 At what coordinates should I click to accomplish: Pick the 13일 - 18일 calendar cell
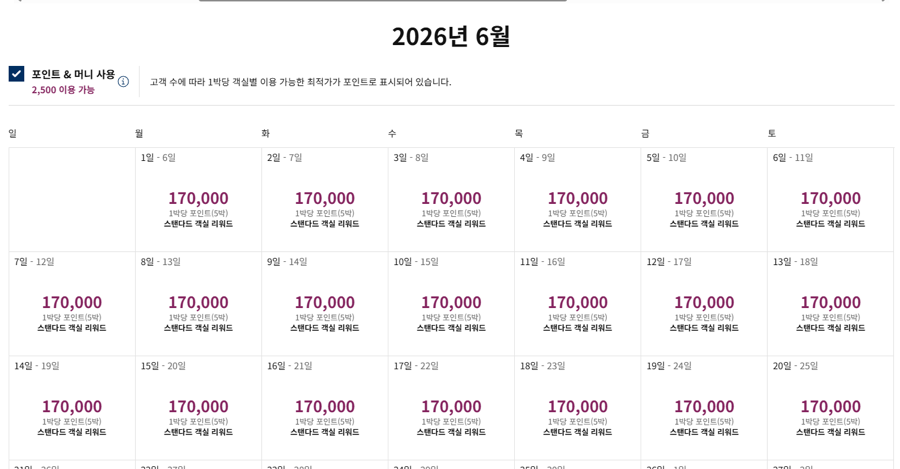point(830,304)
